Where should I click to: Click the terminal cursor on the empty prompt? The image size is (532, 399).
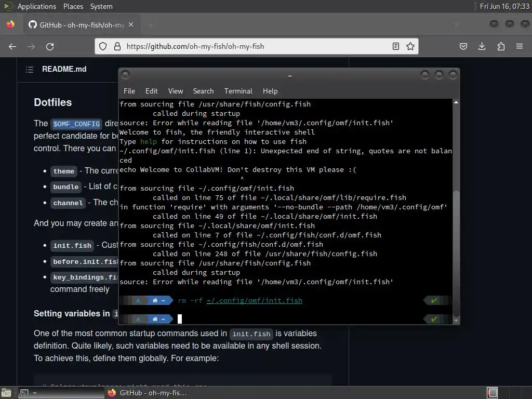click(180, 319)
